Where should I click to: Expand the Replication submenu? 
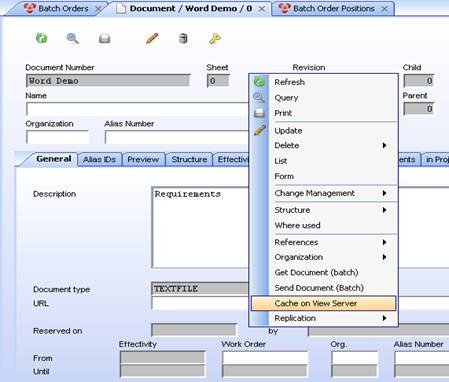pos(324,318)
